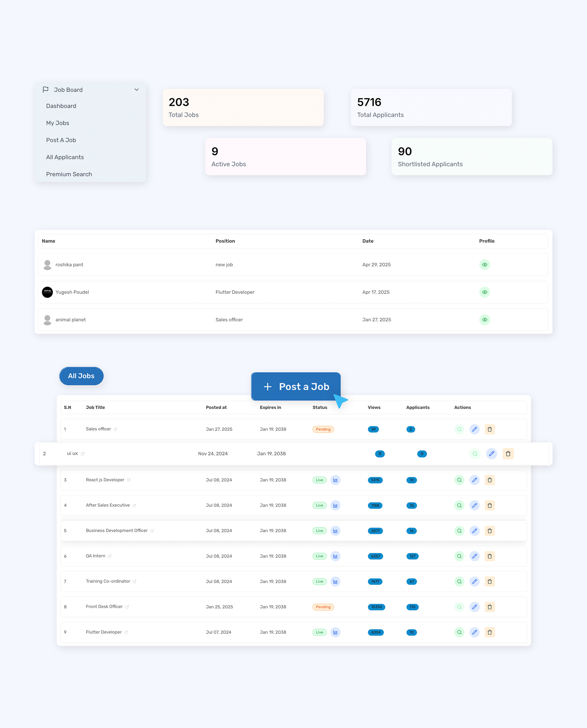
Task: View animal planet's profile
Action: (485, 319)
